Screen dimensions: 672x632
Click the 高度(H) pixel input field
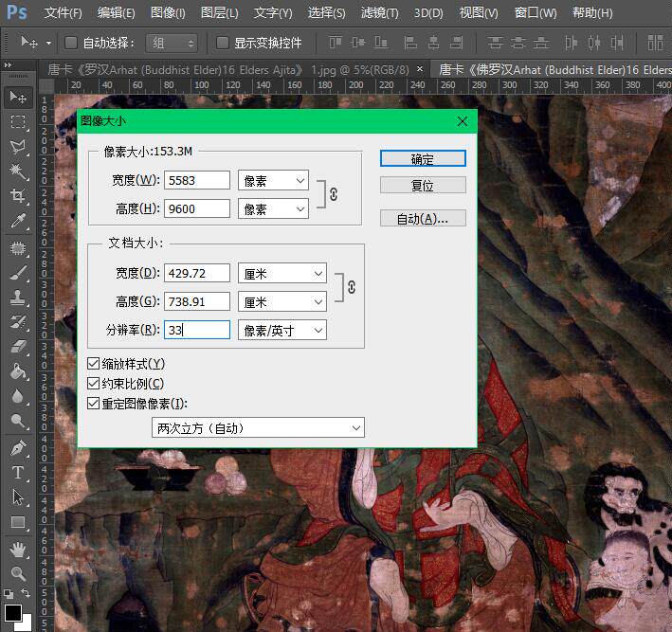(197, 208)
